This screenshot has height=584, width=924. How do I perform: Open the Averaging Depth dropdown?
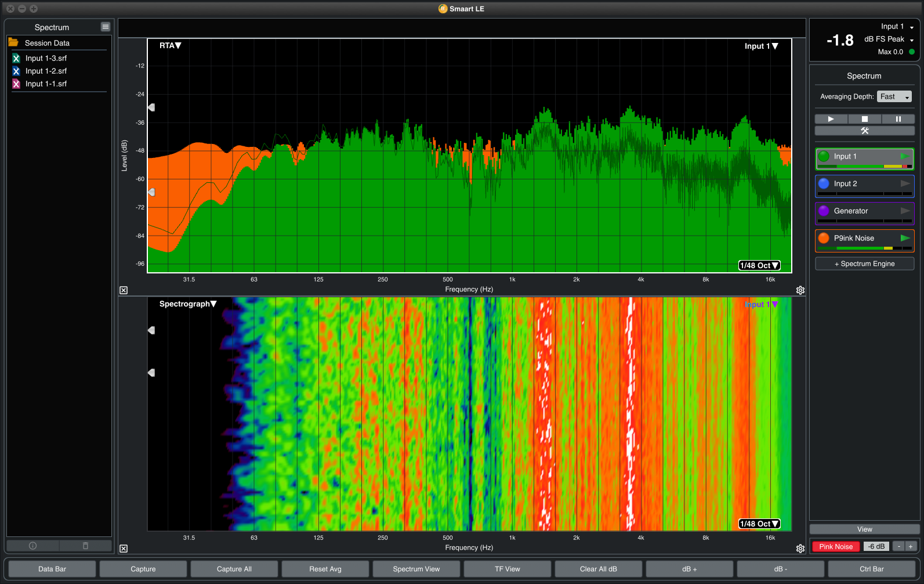[894, 96]
